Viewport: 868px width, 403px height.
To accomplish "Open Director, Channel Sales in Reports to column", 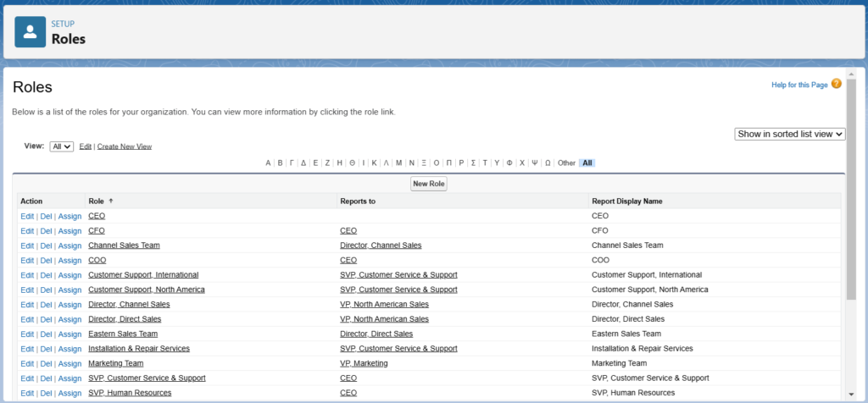I will pos(381,246).
